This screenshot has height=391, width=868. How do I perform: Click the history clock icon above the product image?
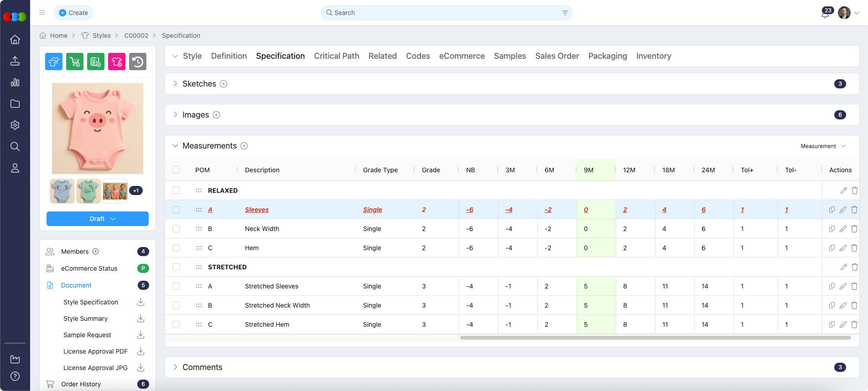click(x=138, y=62)
